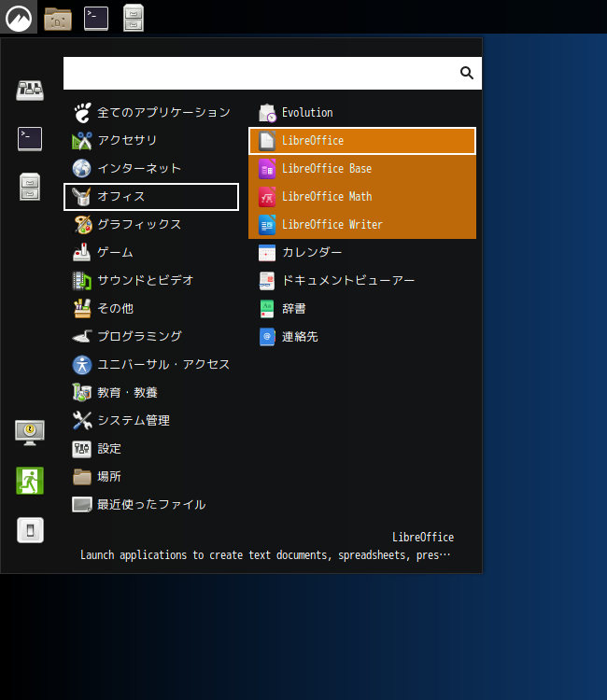The image size is (607, 700).
Task: Open the 教育・教養 category
Action: pyautogui.click(x=151, y=392)
